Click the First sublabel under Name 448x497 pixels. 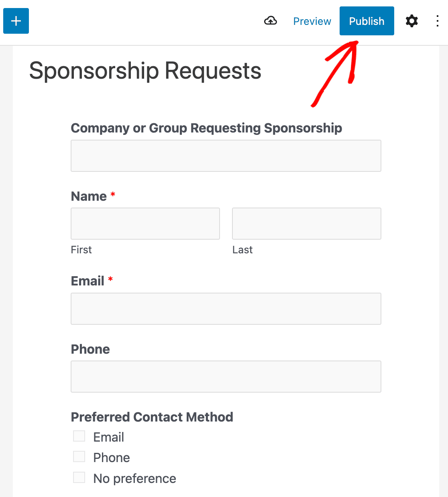(81, 250)
